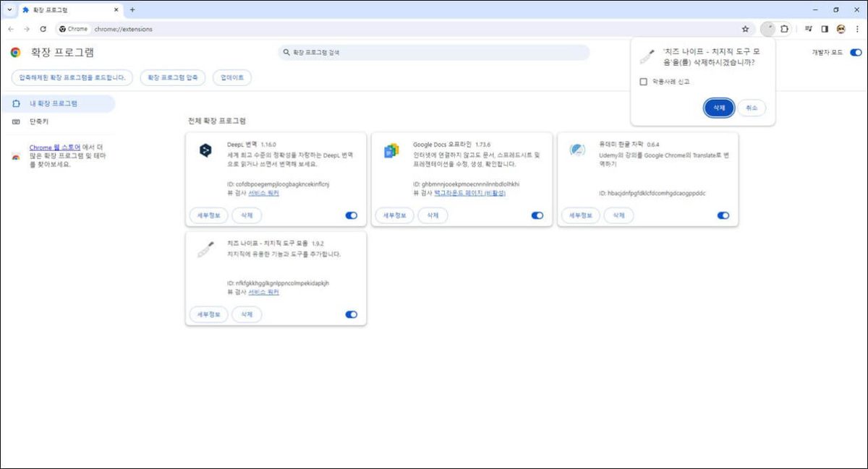
Task: Click the 업데이트 button
Action: [232, 77]
